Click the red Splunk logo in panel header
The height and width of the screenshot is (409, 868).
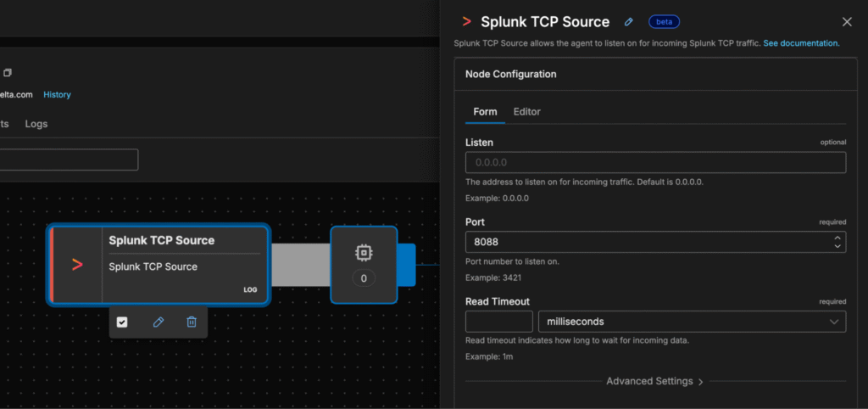pyautogui.click(x=466, y=22)
